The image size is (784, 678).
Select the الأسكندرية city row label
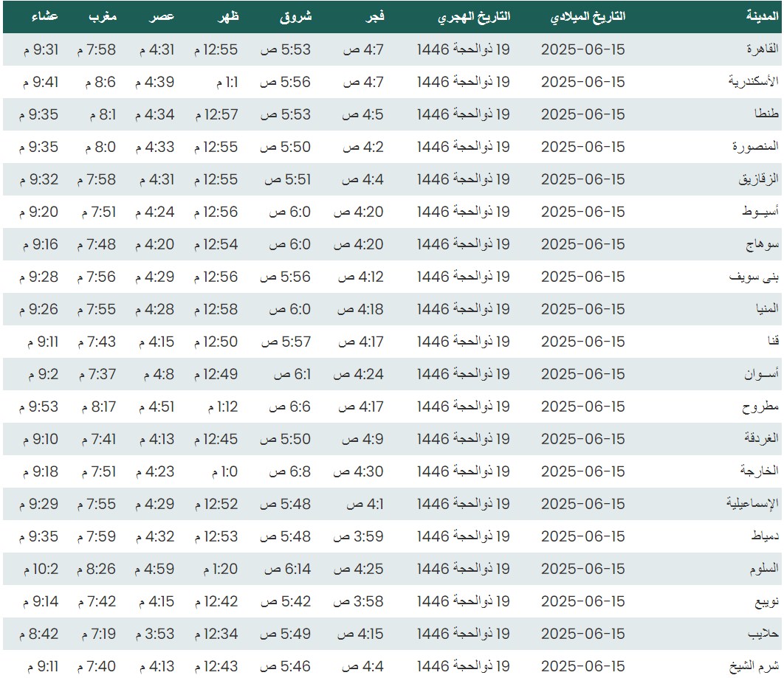click(x=752, y=82)
